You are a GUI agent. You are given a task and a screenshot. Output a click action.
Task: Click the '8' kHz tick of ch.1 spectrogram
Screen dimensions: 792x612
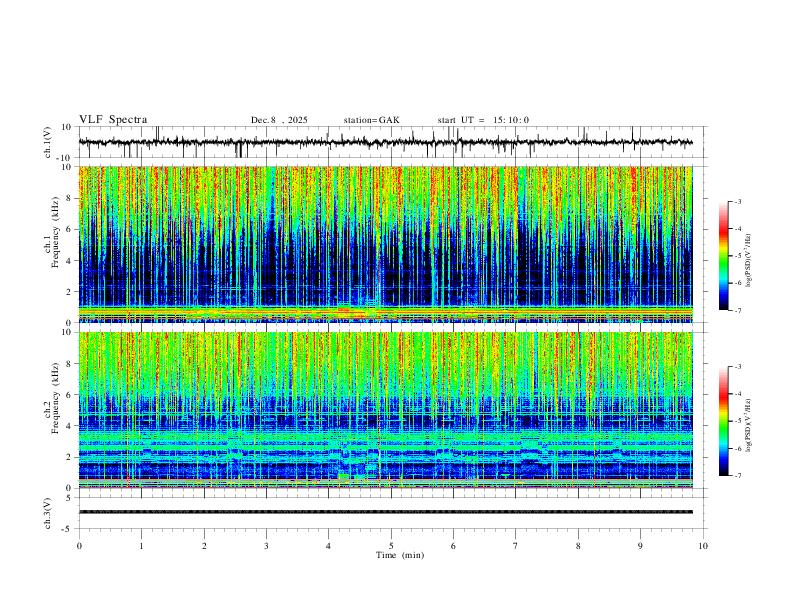click(x=70, y=198)
